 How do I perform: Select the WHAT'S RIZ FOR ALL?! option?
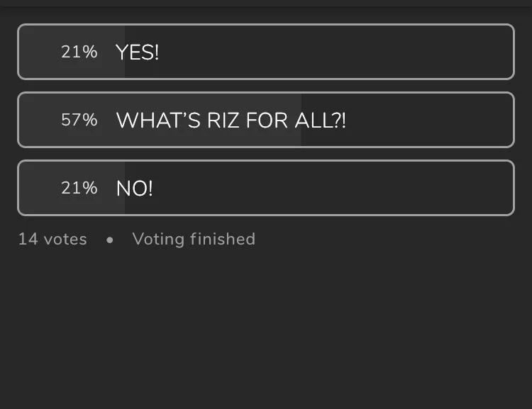click(x=265, y=120)
